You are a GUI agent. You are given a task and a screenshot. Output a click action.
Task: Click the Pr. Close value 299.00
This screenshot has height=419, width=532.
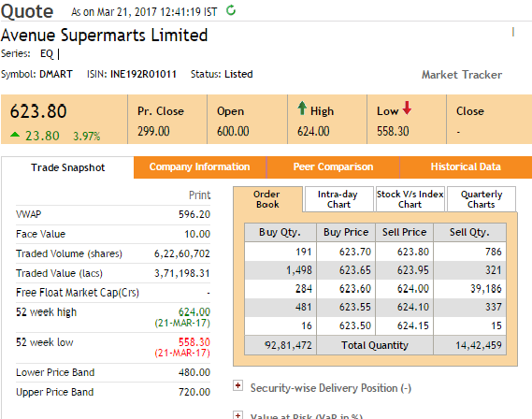(x=153, y=131)
